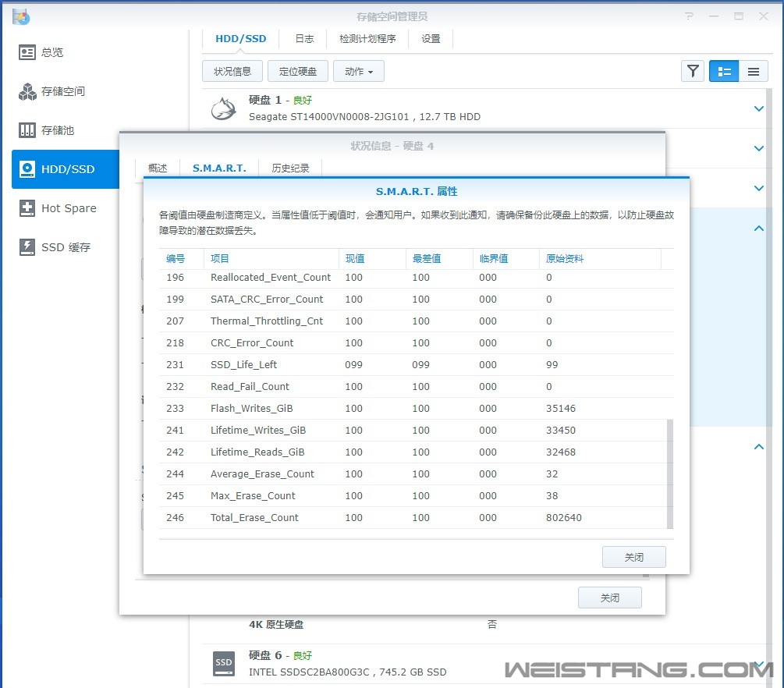Switch to the 概述 overview tab in dialog
The image size is (784, 688).
click(x=158, y=168)
